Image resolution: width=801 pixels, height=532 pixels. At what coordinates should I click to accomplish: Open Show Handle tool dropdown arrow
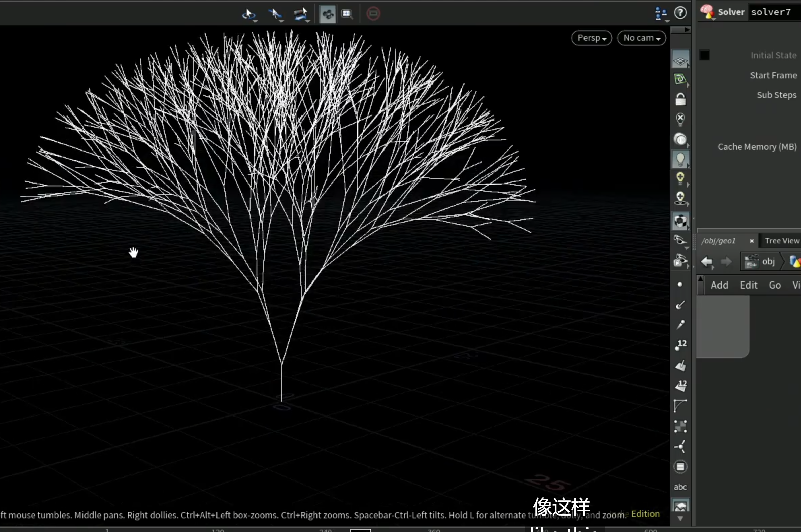click(x=308, y=21)
